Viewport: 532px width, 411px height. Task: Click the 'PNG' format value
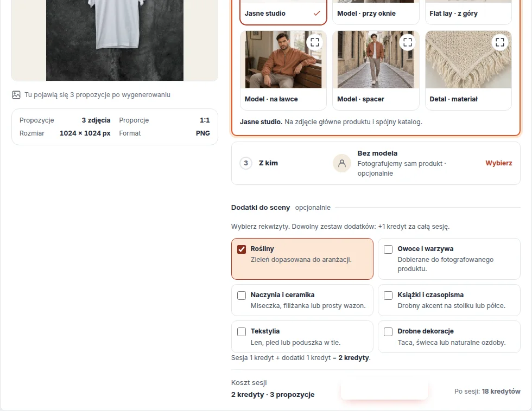click(203, 133)
